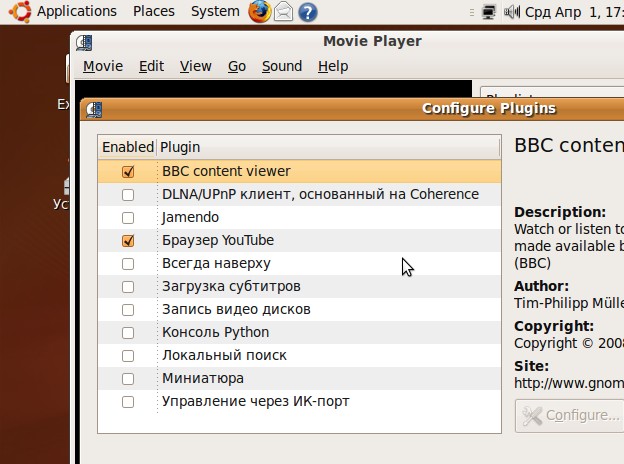Enable the Jamendo plugin checkbox

[x=128, y=218]
